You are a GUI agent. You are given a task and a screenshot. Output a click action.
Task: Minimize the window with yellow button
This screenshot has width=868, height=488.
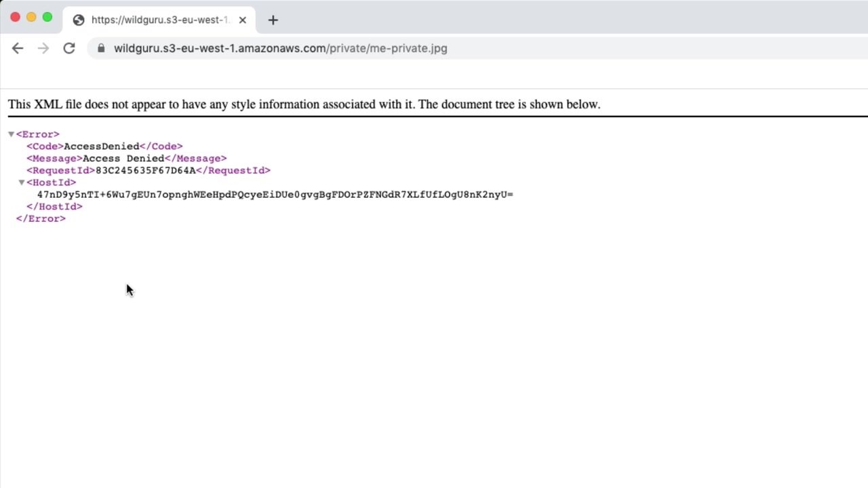click(31, 17)
